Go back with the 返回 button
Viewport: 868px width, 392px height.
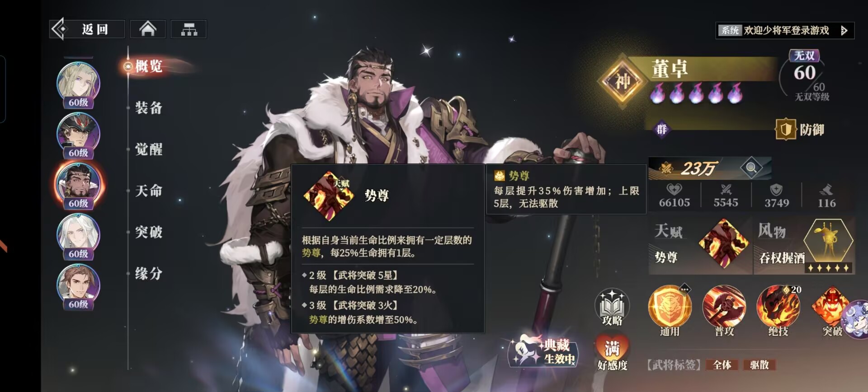(87, 29)
